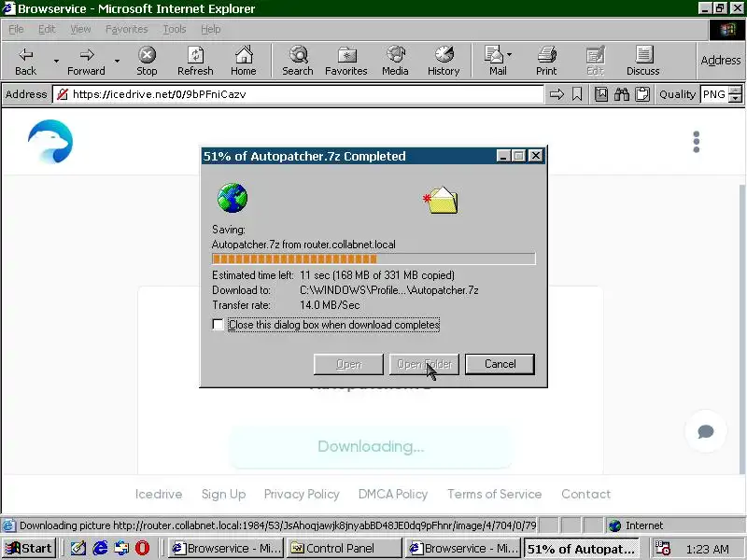Viewport: 747px width, 560px height.
Task: Refresh the current page
Action: pyautogui.click(x=195, y=61)
